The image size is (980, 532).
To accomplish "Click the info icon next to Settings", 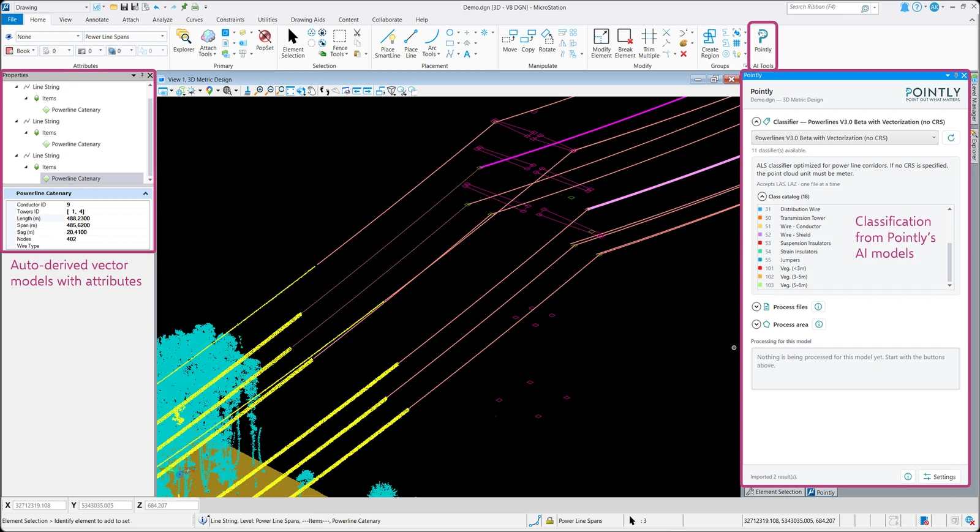I will pyautogui.click(x=908, y=476).
